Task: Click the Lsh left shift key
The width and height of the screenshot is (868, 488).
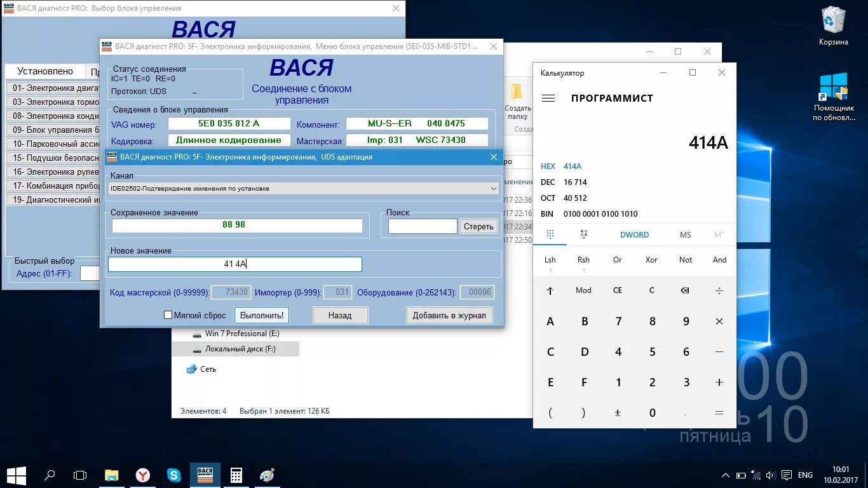Action: point(550,260)
